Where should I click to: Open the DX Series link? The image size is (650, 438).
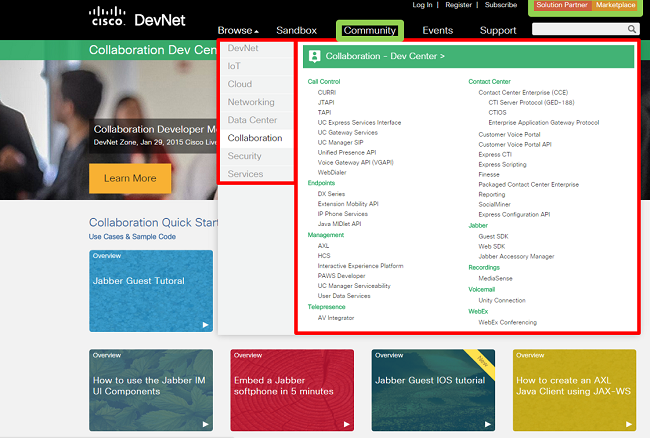tap(331, 194)
